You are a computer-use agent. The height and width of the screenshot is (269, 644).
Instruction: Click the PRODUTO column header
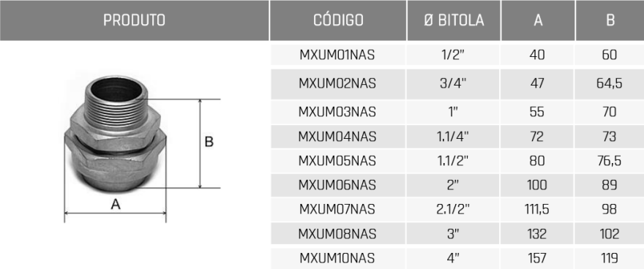135,20
